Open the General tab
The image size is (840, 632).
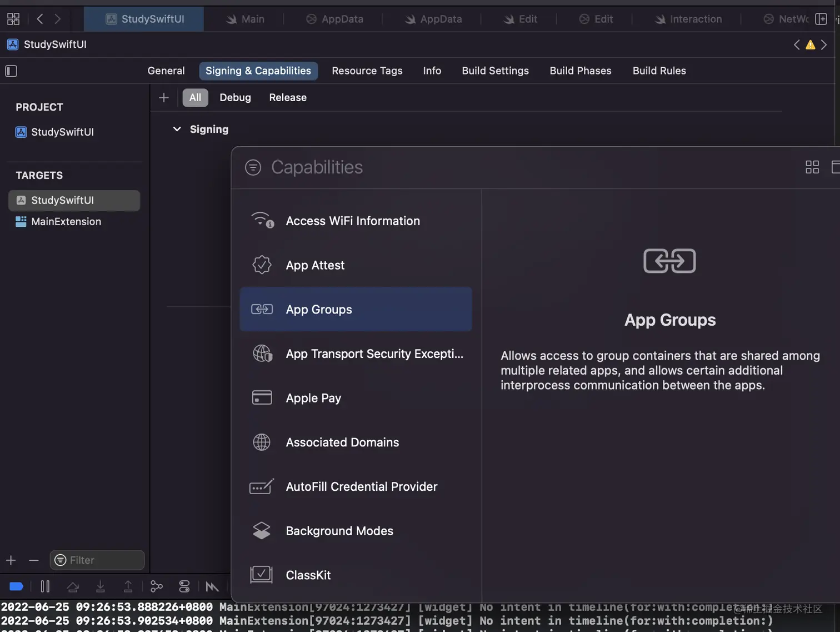(x=166, y=71)
